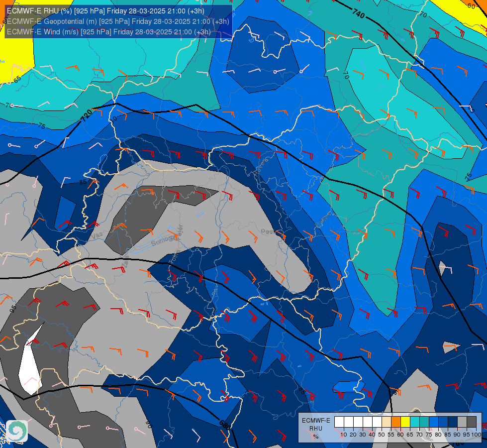Image resolution: width=487 pixels, height=448 pixels.
Task: Click legend tick label 55
Action: pyautogui.click(x=391, y=435)
